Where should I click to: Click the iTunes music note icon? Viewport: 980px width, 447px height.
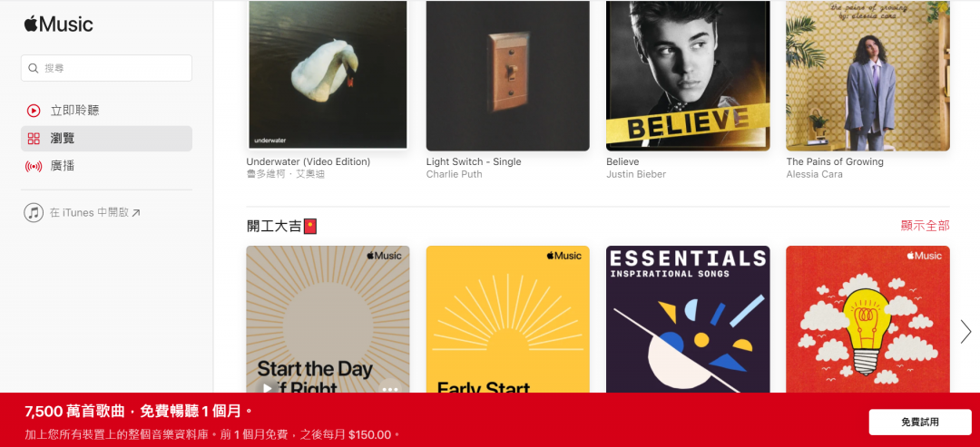pyautogui.click(x=34, y=212)
